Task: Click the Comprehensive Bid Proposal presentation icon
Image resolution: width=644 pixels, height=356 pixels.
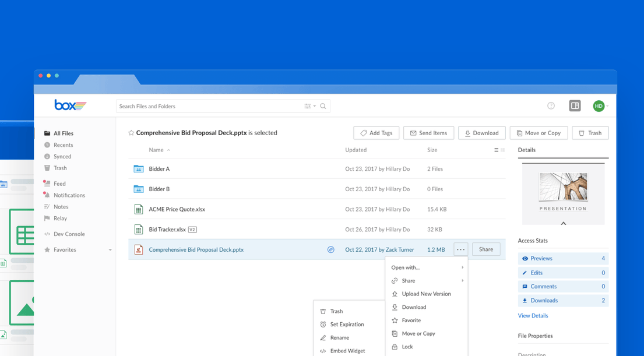Action: pyautogui.click(x=139, y=249)
